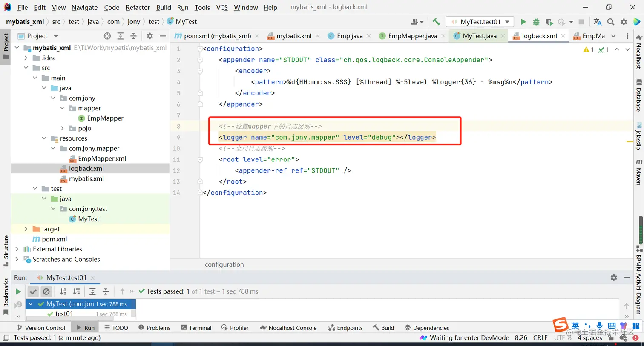644x346 pixels.
Task: Open the Project view type dropdown
Action: (56, 36)
